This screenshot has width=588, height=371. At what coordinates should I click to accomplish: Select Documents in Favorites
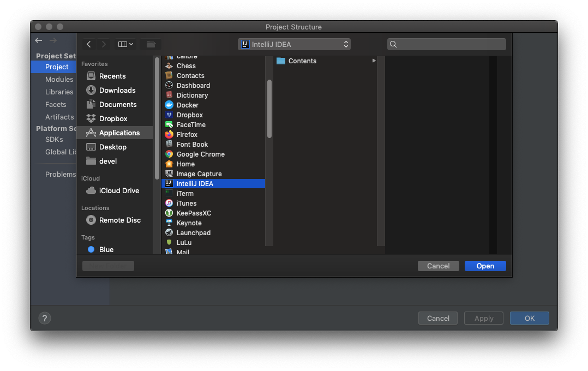tap(115, 104)
